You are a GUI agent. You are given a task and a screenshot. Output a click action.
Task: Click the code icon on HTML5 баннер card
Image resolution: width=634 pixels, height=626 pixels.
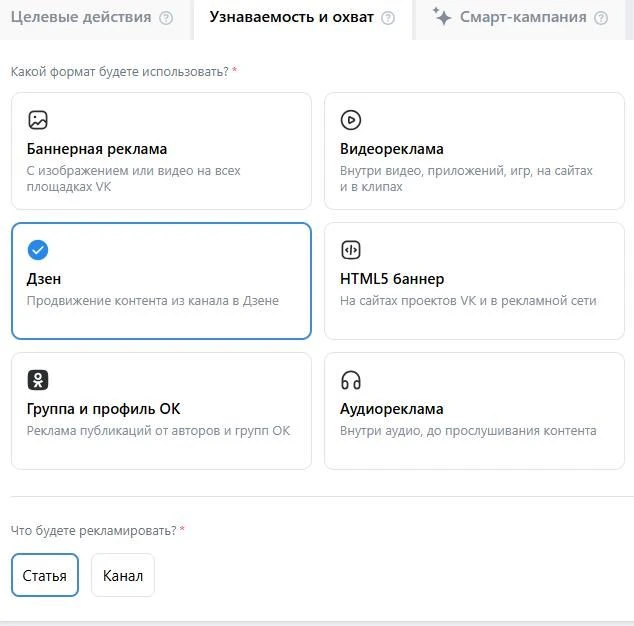point(350,250)
